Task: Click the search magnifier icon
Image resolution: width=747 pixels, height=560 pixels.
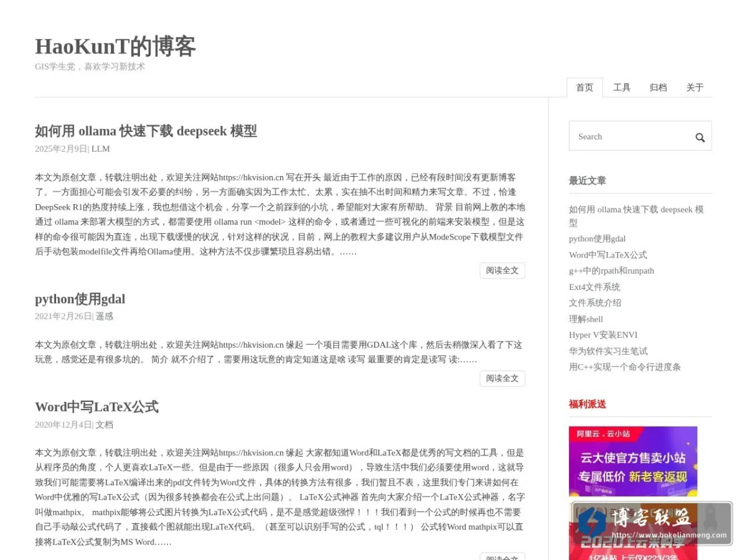Action: pyautogui.click(x=700, y=138)
